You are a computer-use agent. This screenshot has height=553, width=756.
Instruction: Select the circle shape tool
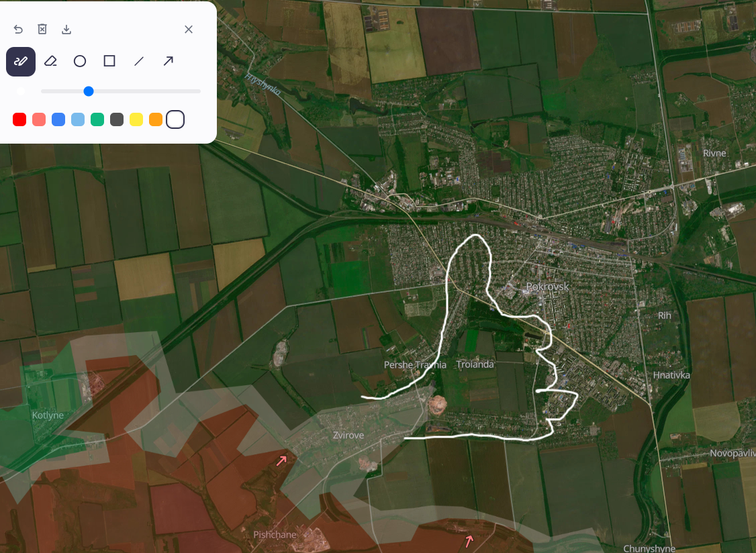tap(80, 61)
